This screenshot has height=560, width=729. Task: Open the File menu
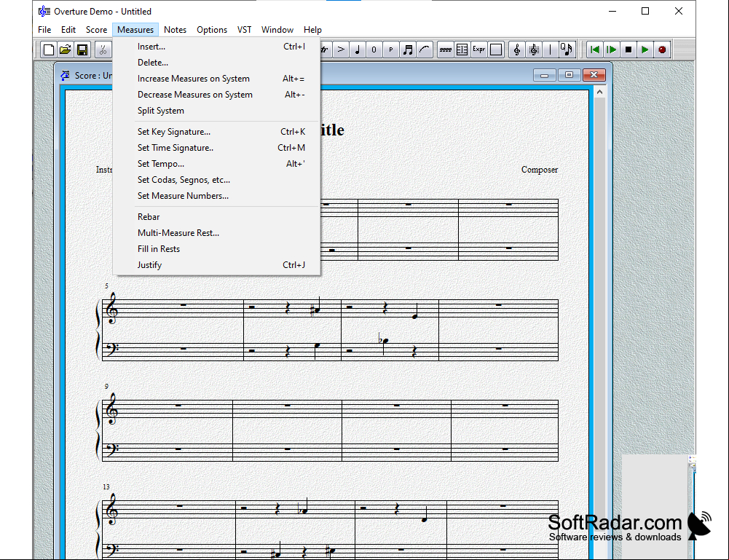click(44, 30)
